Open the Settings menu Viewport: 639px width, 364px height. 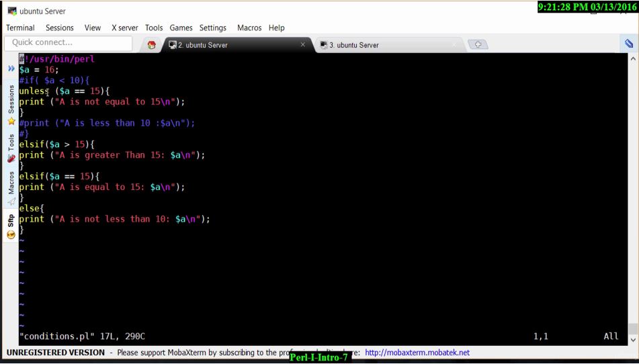coord(213,28)
